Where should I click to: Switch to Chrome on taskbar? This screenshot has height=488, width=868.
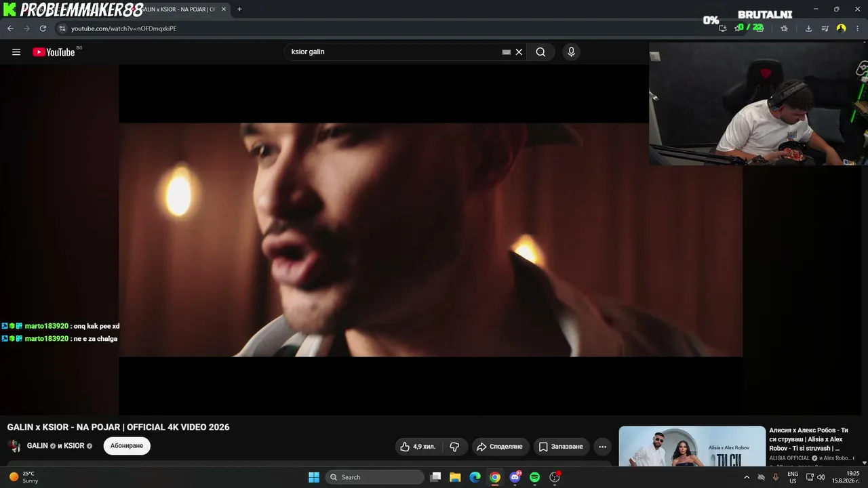(495, 477)
